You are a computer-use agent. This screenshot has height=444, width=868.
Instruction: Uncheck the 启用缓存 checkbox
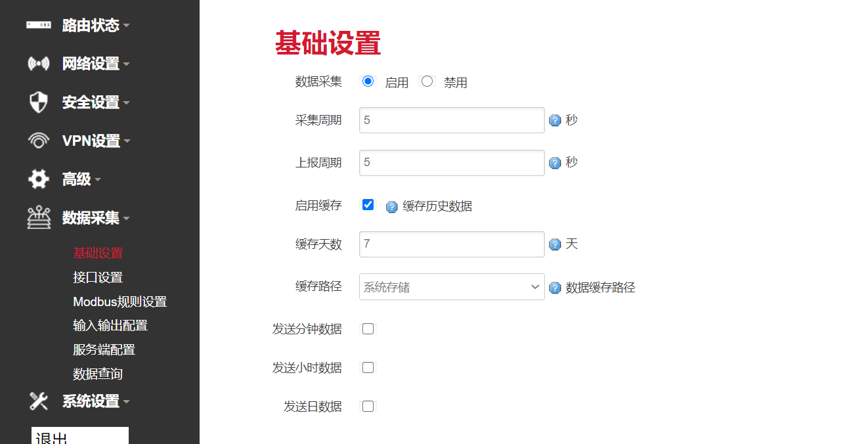[368, 204]
